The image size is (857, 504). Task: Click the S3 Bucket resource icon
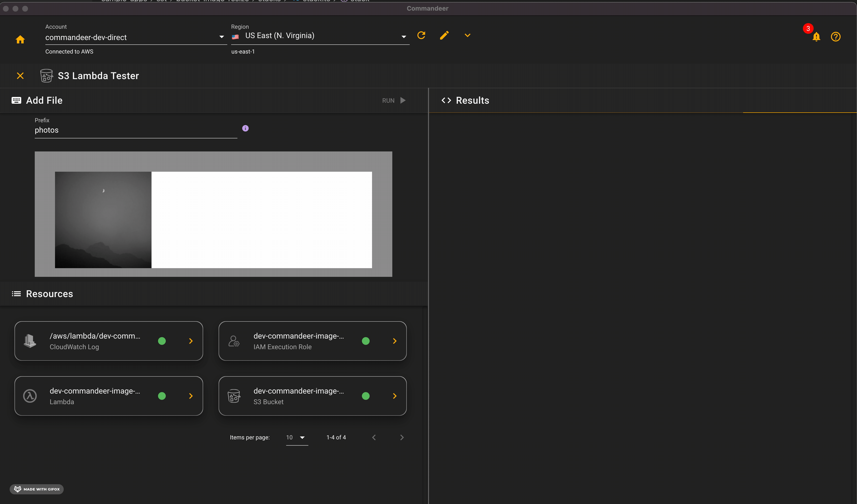[234, 395]
